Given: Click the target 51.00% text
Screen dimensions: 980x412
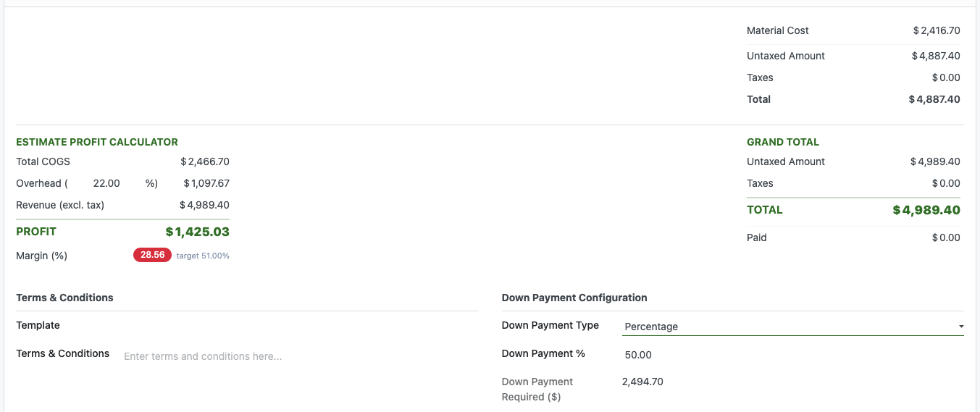Looking at the screenshot, I should [203, 256].
